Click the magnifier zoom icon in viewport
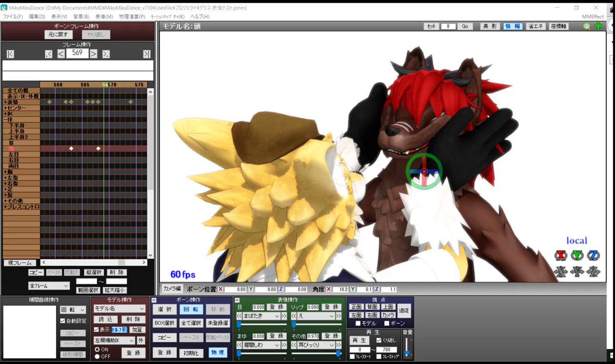This screenshot has width=615, height=364. pyautogui.click(x=587, y=26)
